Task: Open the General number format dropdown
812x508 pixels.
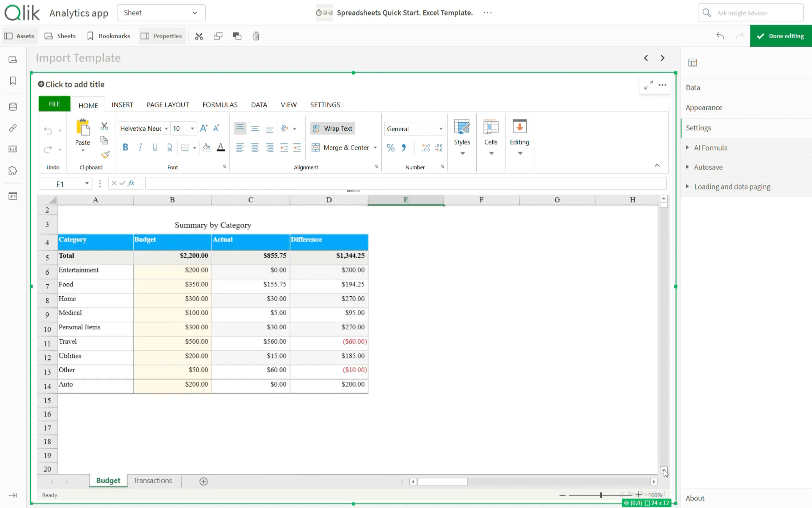Action: point(440,129)
